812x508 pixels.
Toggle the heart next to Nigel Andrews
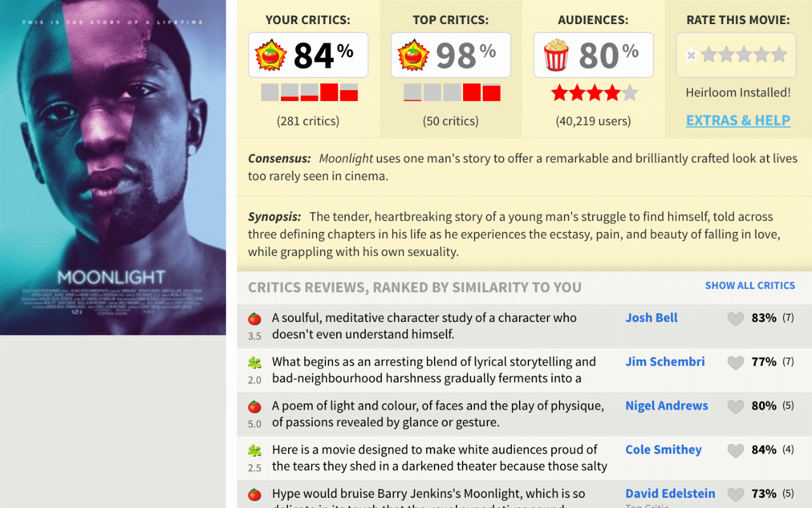[735, 406]
